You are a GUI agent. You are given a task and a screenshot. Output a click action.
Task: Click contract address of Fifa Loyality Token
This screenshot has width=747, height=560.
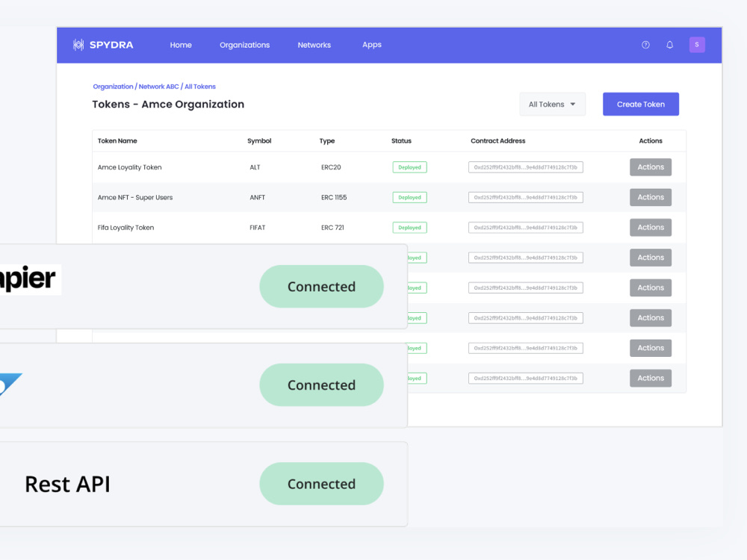point(525,228)
